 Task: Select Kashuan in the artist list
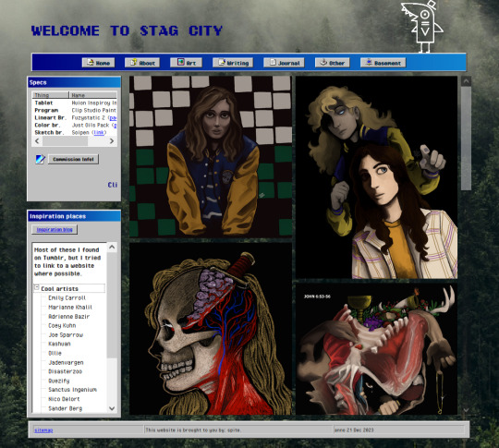59,344
